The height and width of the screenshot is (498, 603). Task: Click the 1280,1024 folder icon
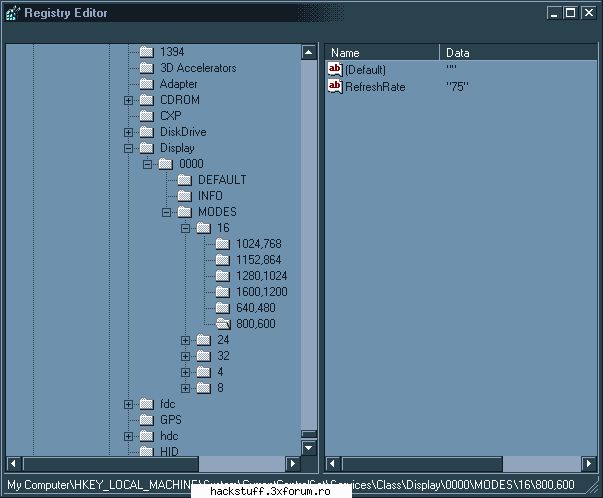(222, 276)
